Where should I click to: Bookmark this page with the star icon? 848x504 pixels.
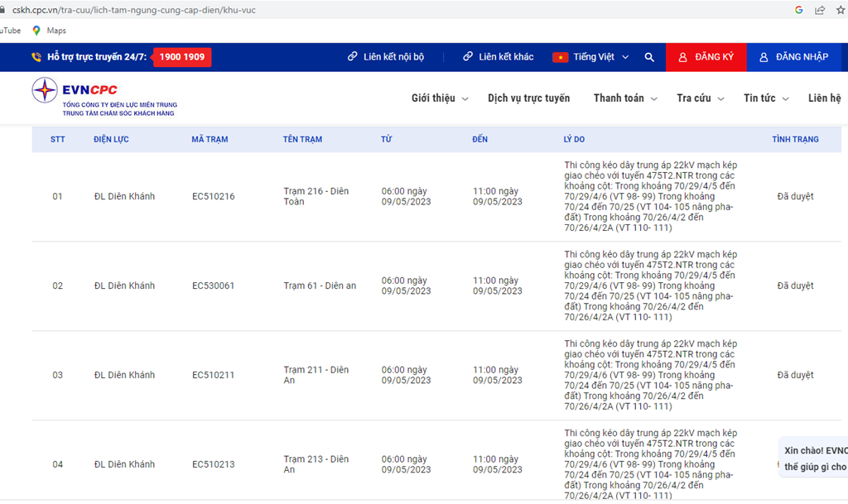point(840,10)
